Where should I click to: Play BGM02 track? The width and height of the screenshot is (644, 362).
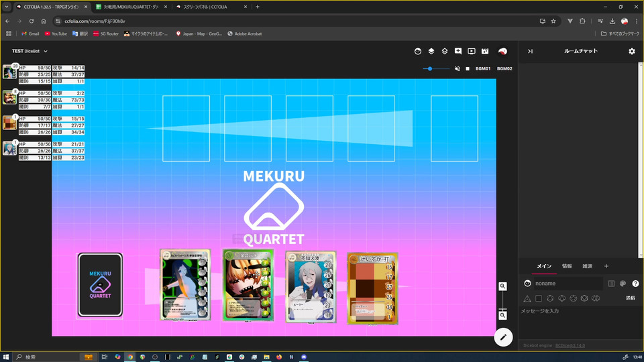click(504, 68)
